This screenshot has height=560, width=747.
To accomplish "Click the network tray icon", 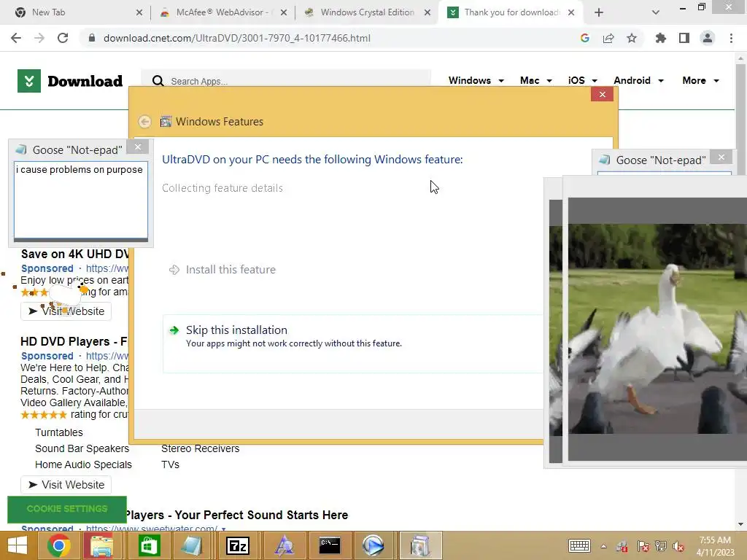I will (x=661, y=547).
